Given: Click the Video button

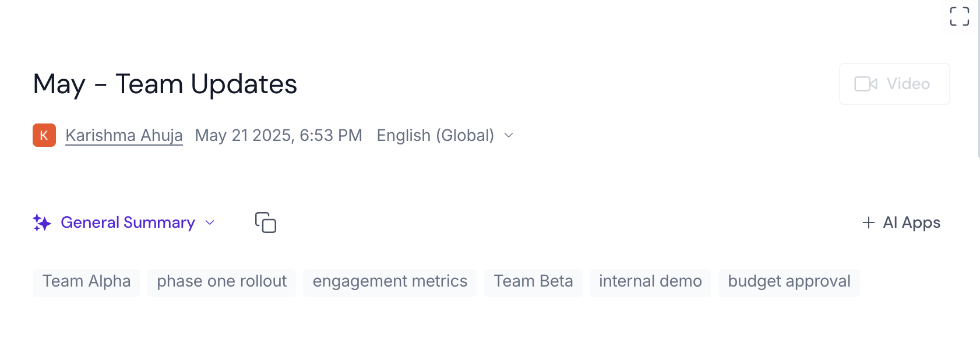Looking at the screenshot, I should coord(894,84).
